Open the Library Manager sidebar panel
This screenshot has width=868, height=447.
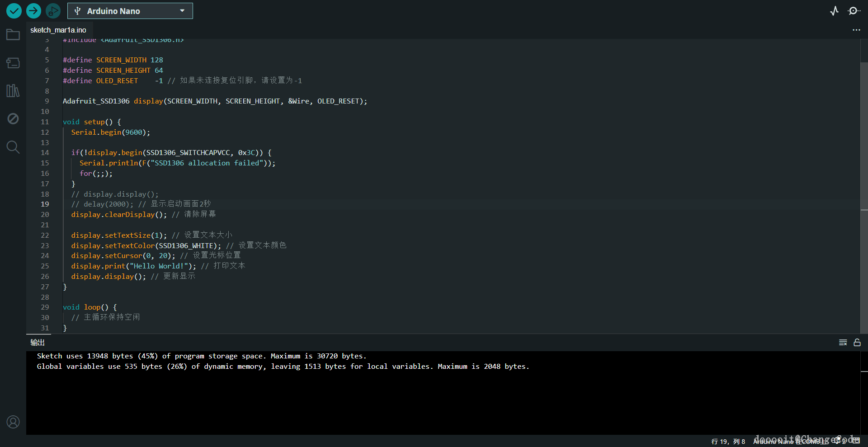click(13, 91)
